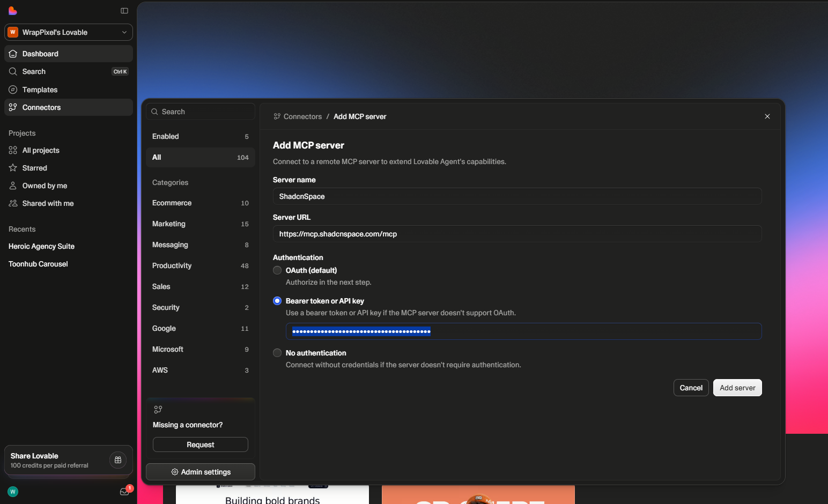Open Admin settings

coord(201,472)
